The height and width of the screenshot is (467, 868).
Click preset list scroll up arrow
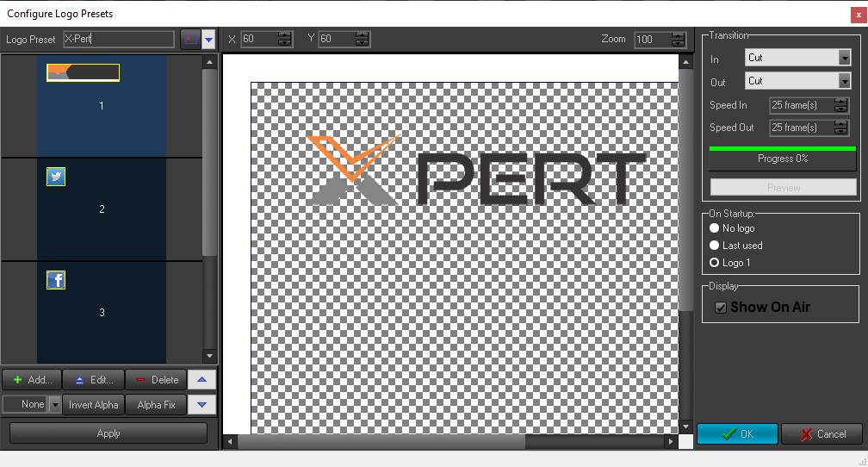coord(209,62)
